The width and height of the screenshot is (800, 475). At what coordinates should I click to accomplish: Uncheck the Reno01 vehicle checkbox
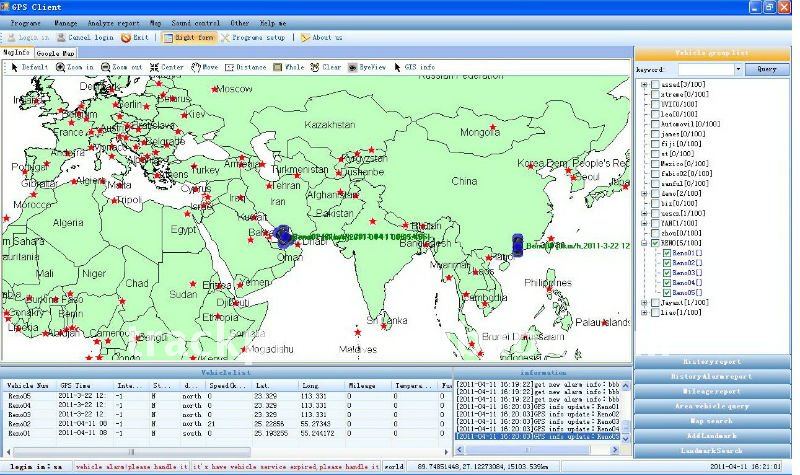point(668,253)
